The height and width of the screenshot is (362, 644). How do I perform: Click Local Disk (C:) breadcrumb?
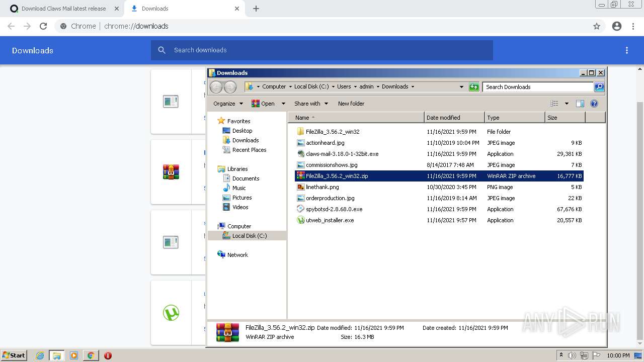[311, 86]
